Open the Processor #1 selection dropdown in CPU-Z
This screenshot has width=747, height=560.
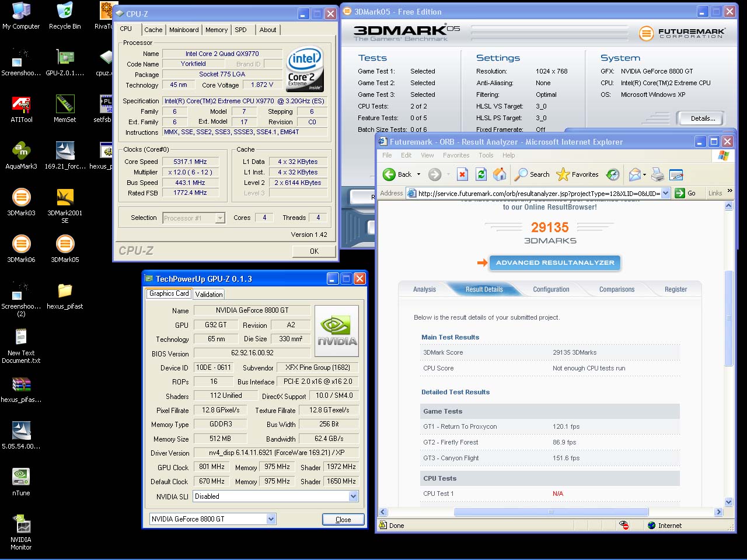[x=220, y=218]
